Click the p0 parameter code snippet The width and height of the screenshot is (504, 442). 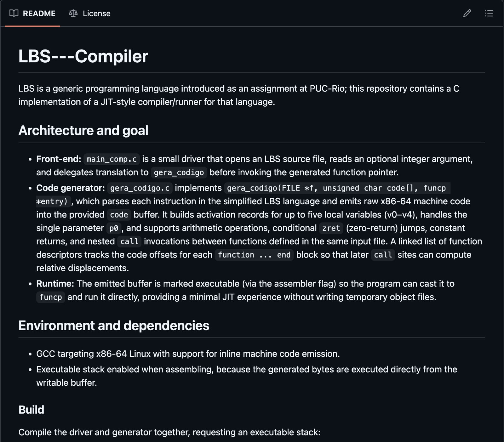pyautogui.click(x=114, y=228)
